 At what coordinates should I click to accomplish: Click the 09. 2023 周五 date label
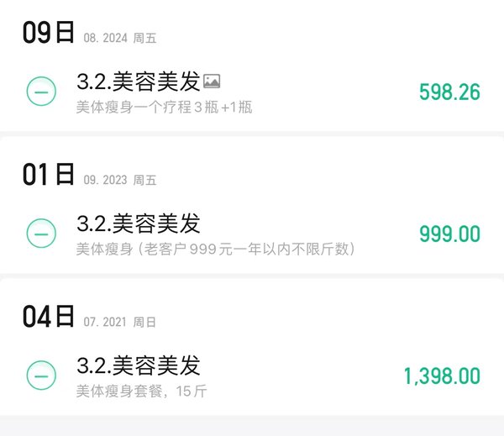point(120,180)
